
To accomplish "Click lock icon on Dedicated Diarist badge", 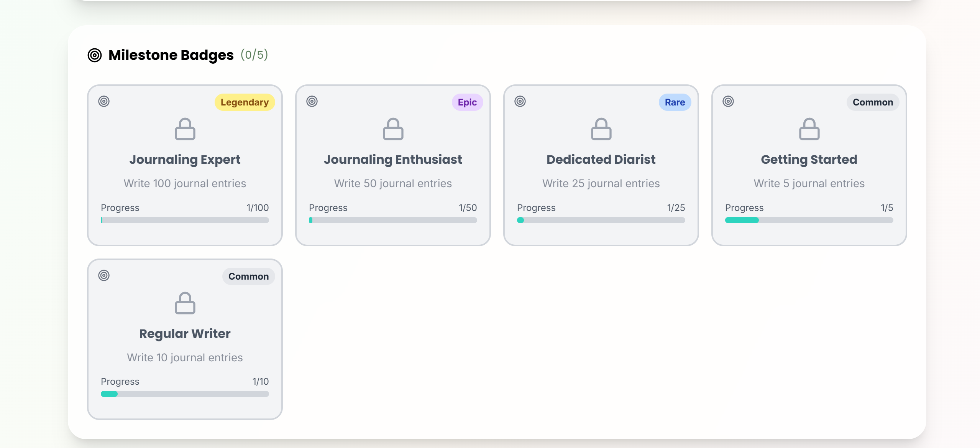I will coord(601,129).
